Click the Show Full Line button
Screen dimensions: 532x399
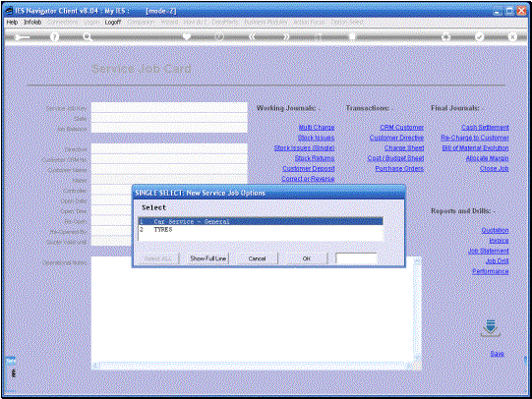[x=208, y=258]
